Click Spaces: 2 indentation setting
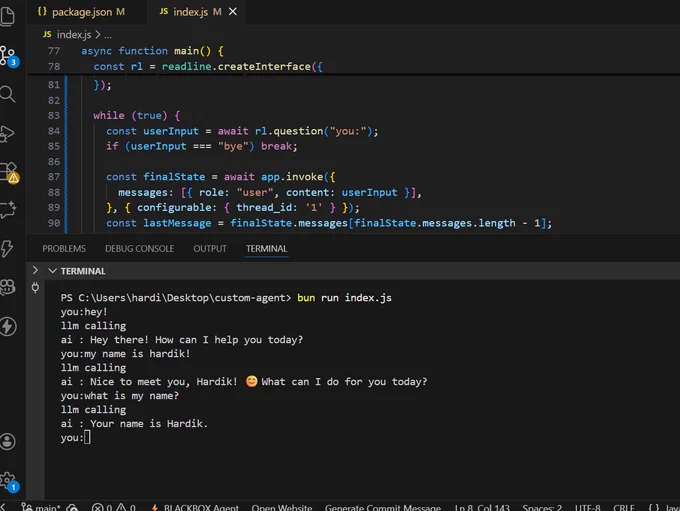680x511 pixels. pos(542,508)
